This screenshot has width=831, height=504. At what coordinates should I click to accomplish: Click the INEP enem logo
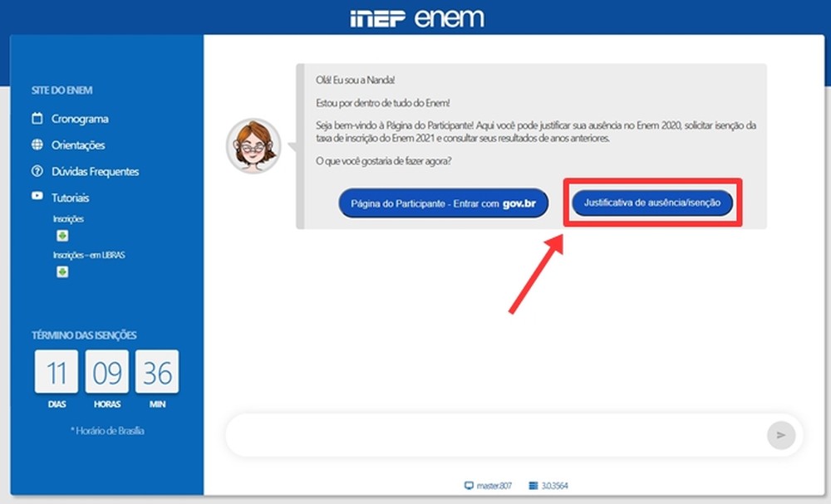click(x=417, y=18)
